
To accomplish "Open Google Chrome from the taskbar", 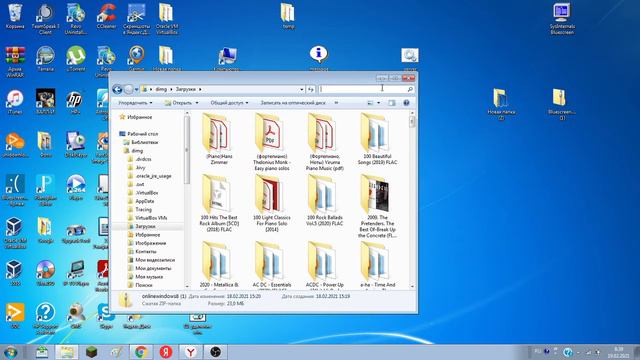I will [141, 352].
